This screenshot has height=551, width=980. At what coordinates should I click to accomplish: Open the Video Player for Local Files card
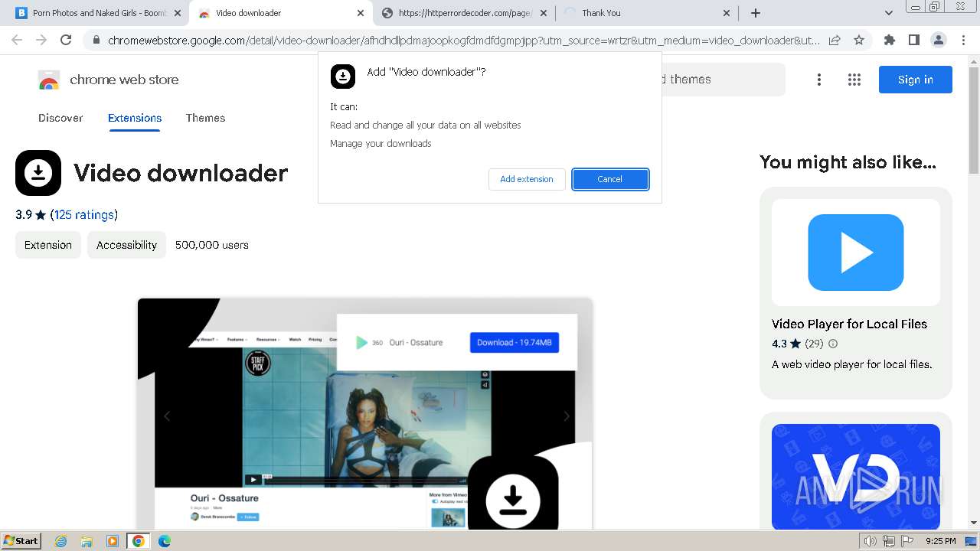[856, 293]
